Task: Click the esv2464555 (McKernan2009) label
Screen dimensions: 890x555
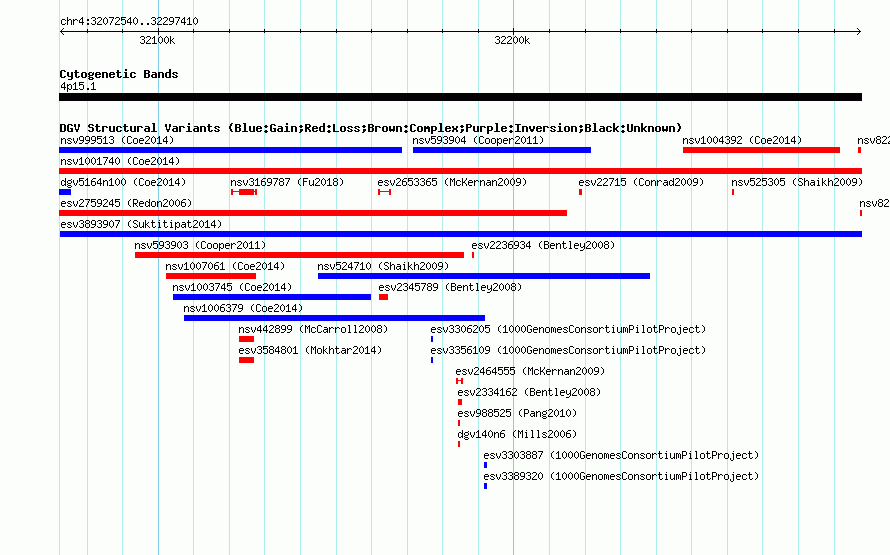Action: (530, 371)
